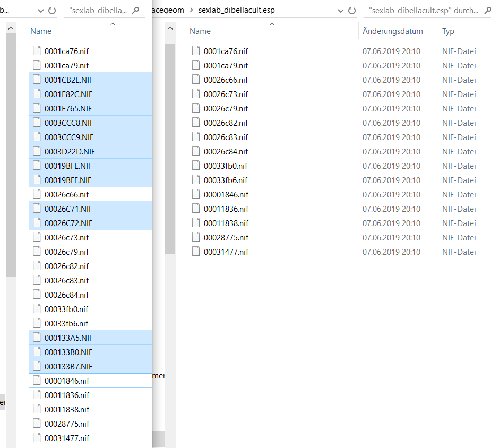Sort by Name column in left window
Screen dimensions: 491x448
click(41, 31)
